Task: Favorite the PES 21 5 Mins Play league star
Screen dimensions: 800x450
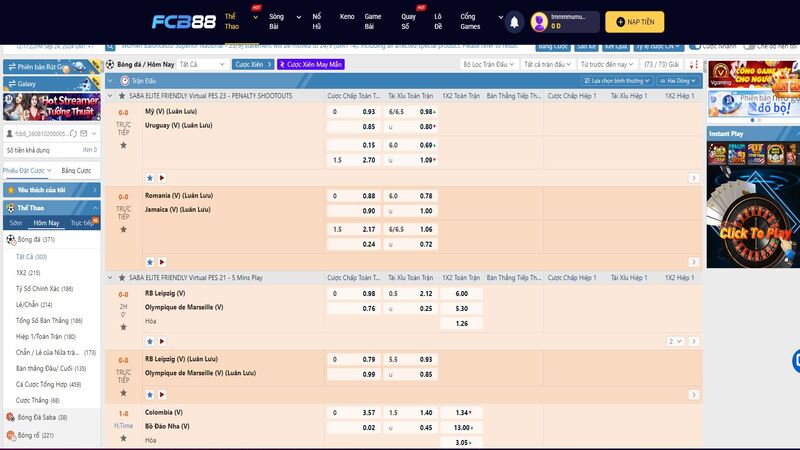Action: point(122,278)
